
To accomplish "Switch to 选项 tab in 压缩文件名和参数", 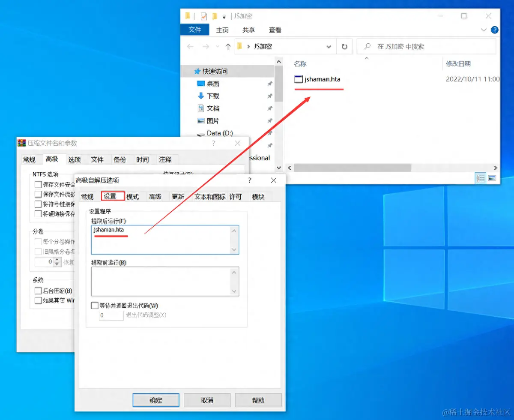I will coord(75,159).
